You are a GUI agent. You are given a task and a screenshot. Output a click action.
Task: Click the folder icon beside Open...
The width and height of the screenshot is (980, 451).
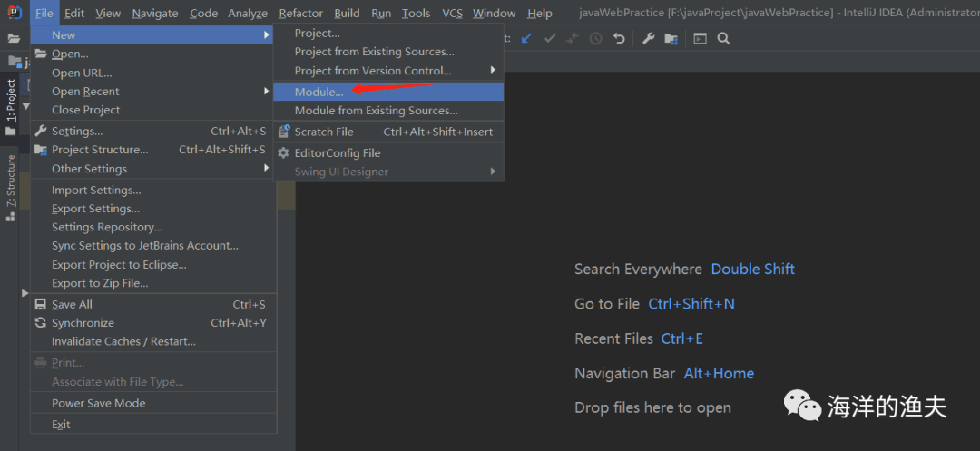click(41, 54)
